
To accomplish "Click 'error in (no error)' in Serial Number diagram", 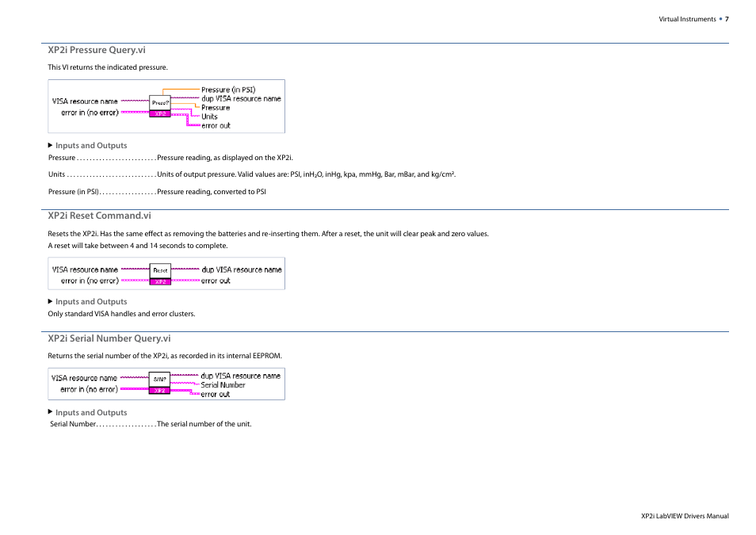I will click(x=90, y=389).
